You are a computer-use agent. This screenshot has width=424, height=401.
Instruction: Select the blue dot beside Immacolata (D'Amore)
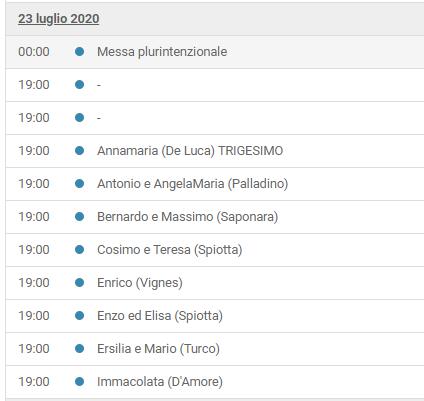[79, 382]
